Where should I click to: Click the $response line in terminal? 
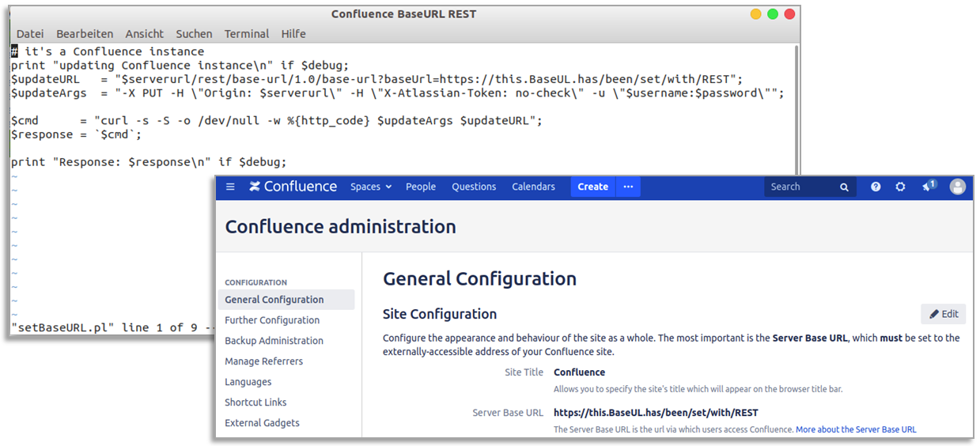(x=76, y=134)
